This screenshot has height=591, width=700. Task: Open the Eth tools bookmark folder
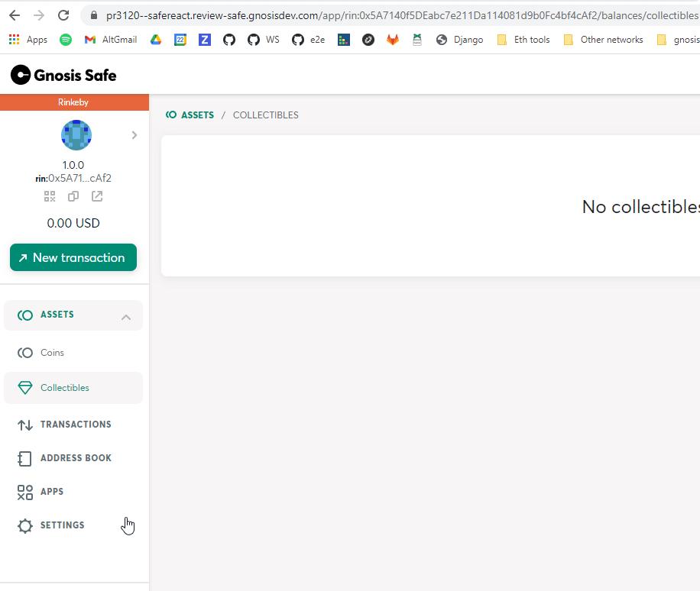(x=523, y=40)
